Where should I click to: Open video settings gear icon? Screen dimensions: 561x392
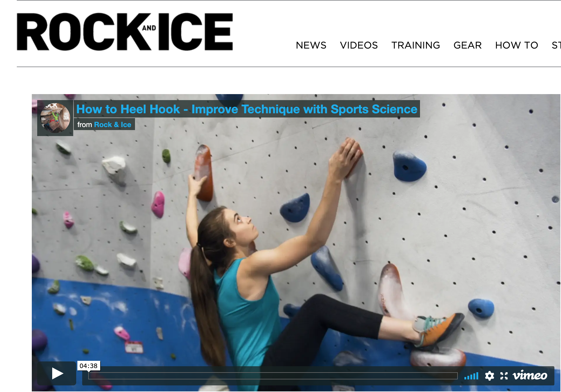click(489, 376)
